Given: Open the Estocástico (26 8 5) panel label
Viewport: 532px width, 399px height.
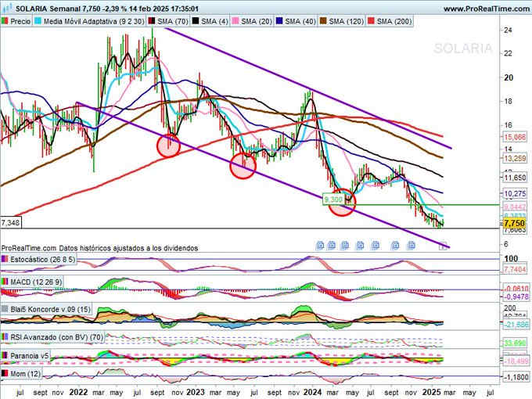Looking at the screenshot, I should [43, 260].
